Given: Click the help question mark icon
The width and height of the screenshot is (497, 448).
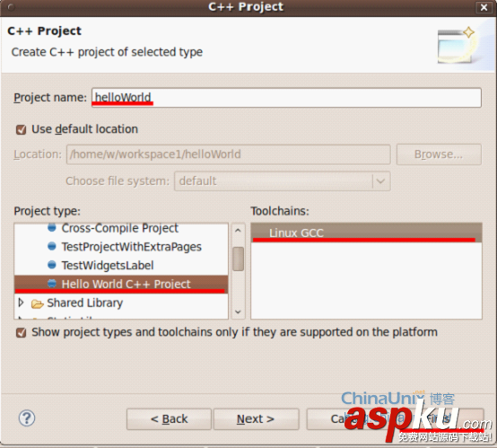Looking at the screenshot, I should click(27, 418).
